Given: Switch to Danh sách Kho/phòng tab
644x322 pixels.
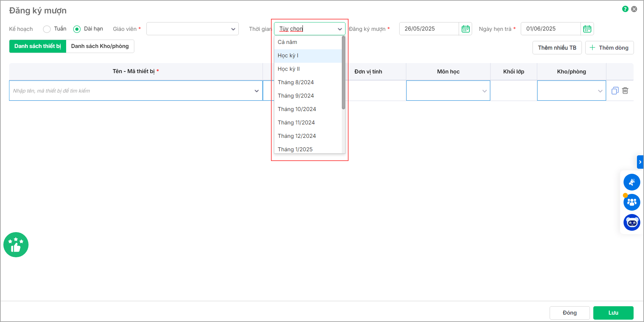Looking at the screenshot, I should pyautogui.click(x=100, y=46).
